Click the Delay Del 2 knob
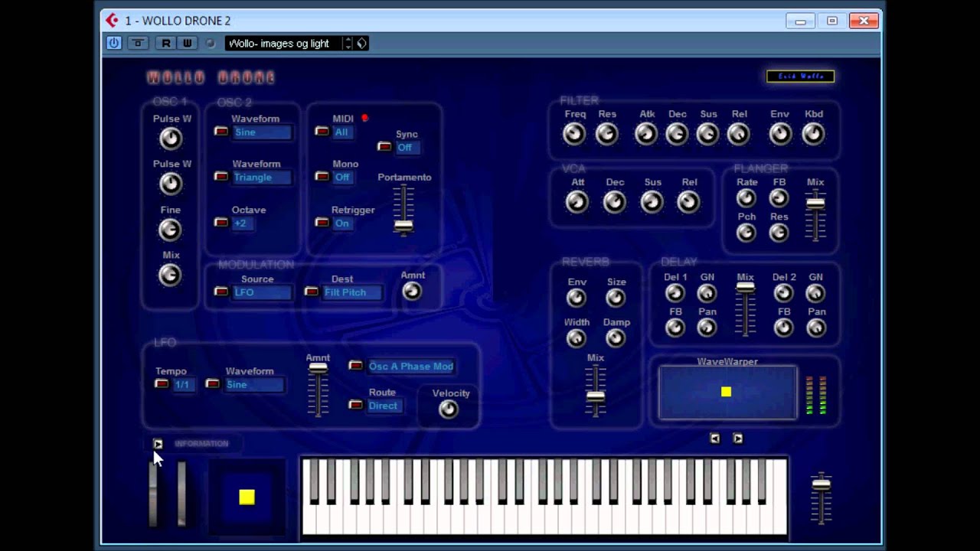 783,293
